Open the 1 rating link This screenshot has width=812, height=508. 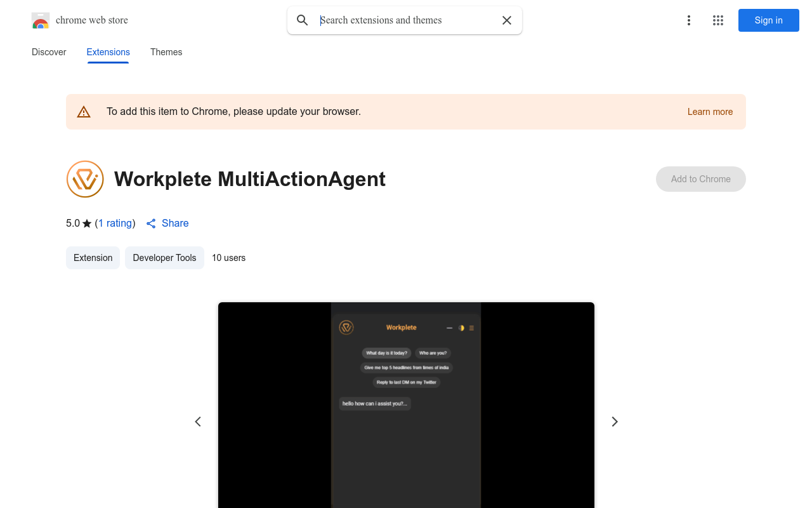pyautogui.click(x=115, y=223)
